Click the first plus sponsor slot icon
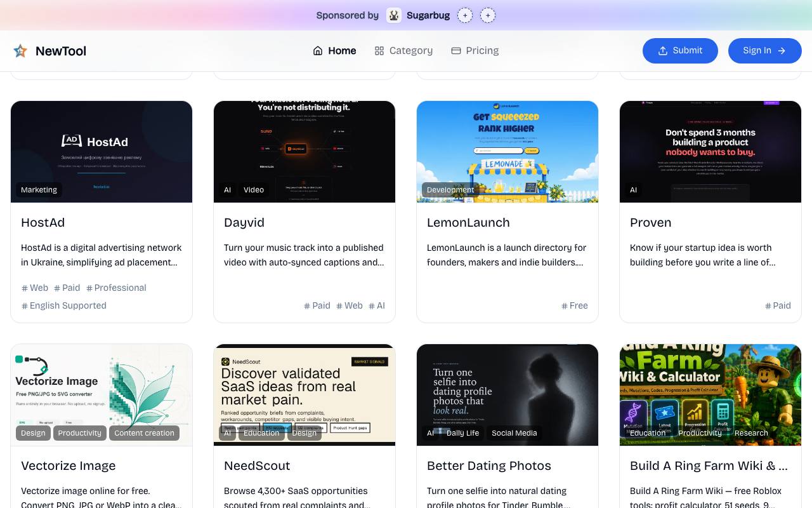Viewport: 812px width, 508px height. (x=465, y=15)
